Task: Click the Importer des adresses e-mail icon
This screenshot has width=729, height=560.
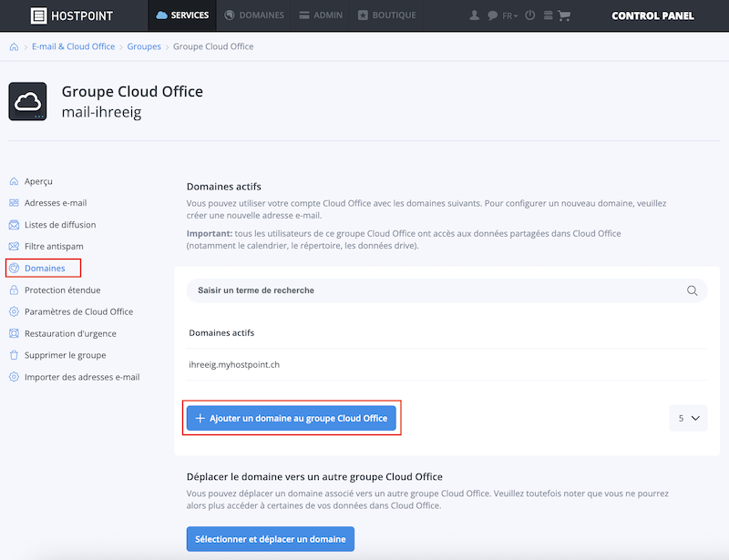Action: point(14,377)
